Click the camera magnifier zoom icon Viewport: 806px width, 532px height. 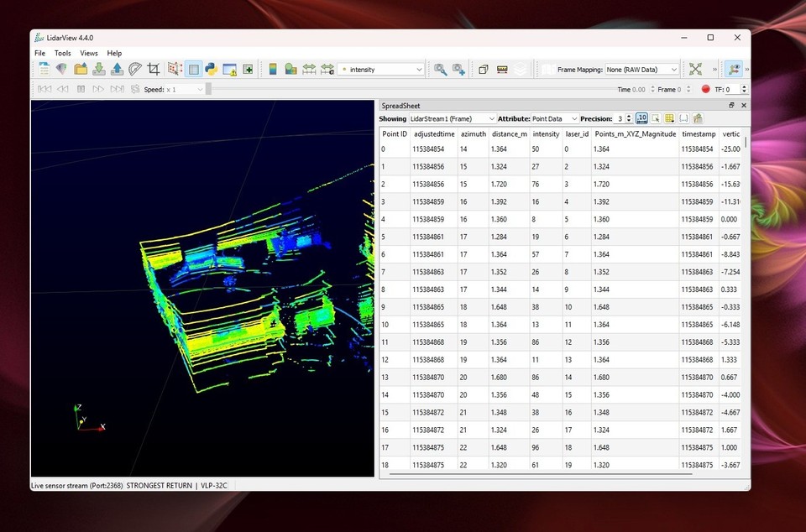(x=440, y=70)
